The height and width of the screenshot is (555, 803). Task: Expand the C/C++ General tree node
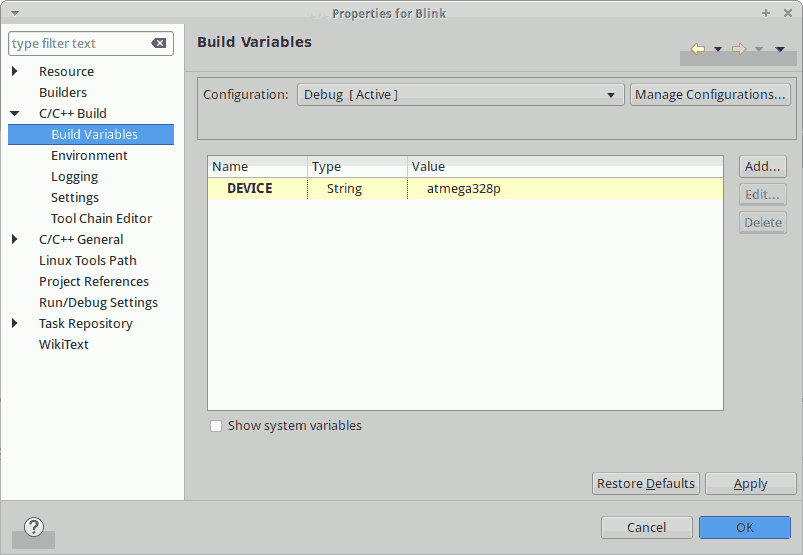(x=15, y=240)
